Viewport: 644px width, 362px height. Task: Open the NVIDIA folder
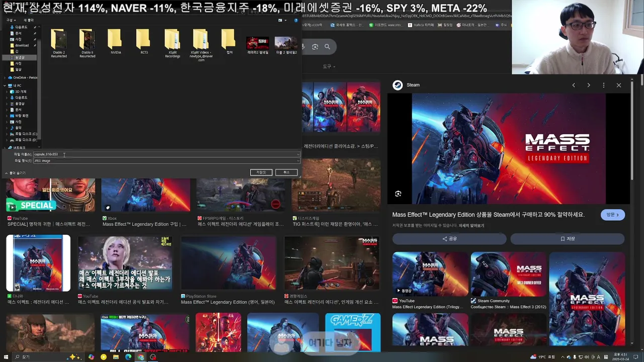tap(116, 42)
